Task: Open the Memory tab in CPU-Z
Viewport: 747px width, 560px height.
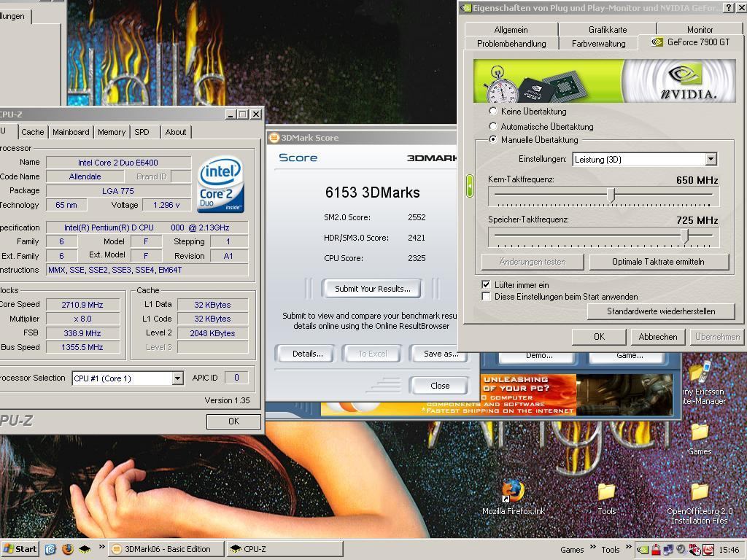Action: pyautogui.click(x=112, y=132)
